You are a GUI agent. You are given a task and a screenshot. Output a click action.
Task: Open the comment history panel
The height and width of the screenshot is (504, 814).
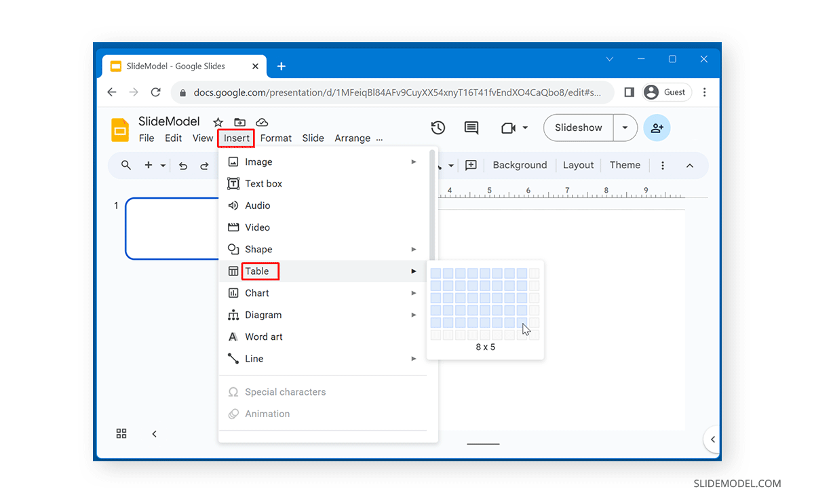click(x=471, y=128)
